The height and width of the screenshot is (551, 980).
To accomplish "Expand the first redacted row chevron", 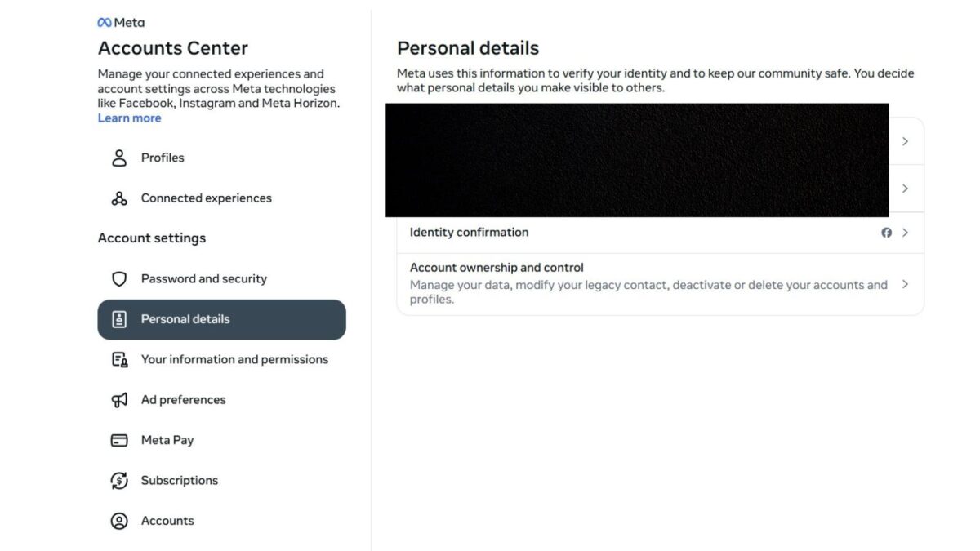I will tap(905, 141).
